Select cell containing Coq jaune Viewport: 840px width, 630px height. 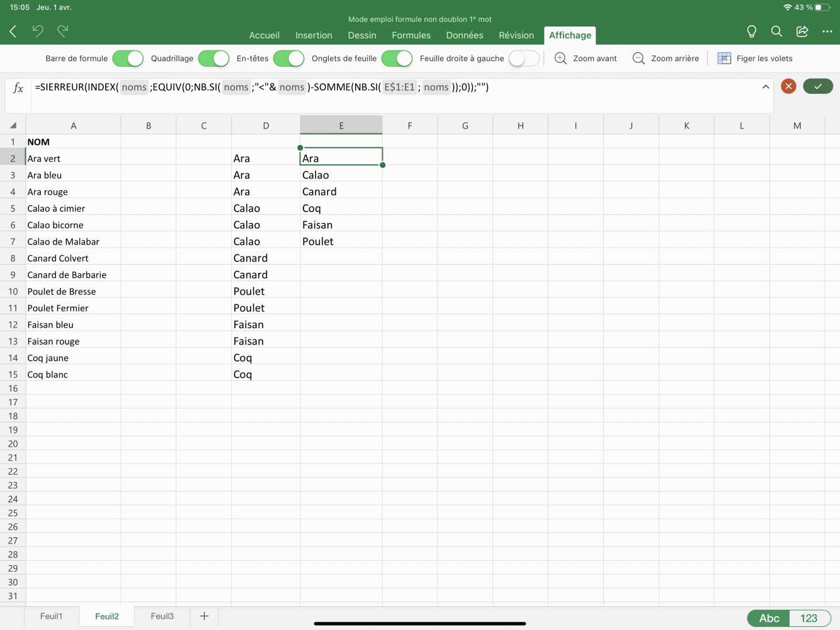73,357
